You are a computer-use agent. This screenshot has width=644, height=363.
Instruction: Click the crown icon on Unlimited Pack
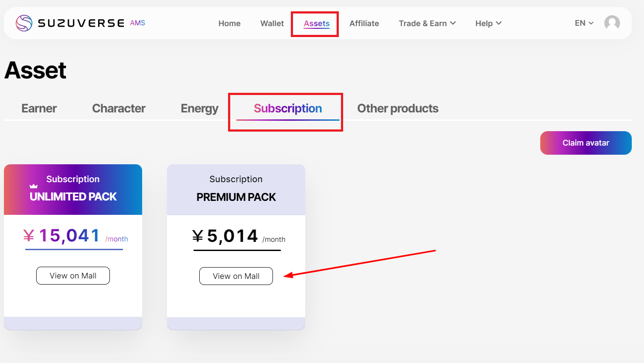(x=34, y=186)
